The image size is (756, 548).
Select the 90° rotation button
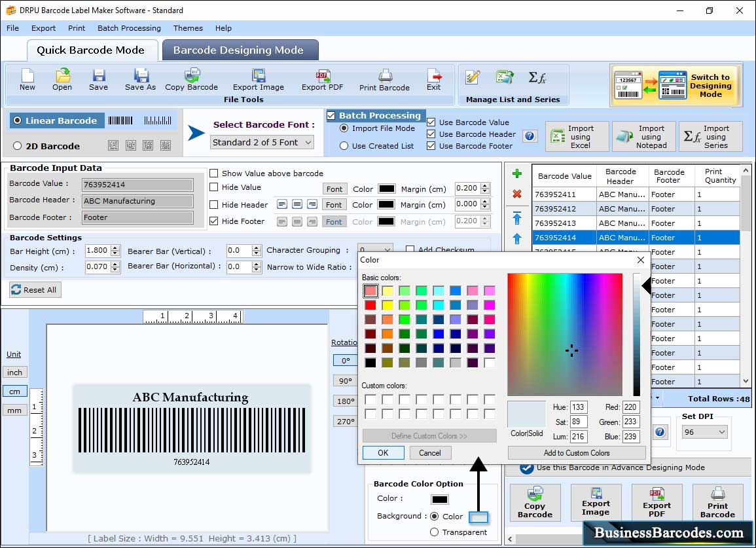[345, 380]
